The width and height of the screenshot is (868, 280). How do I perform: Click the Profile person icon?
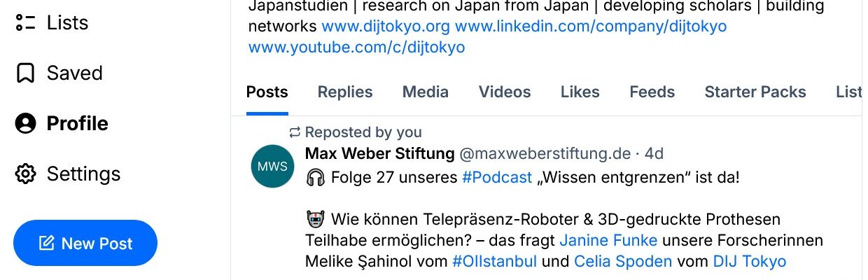[x=25, y=123]
